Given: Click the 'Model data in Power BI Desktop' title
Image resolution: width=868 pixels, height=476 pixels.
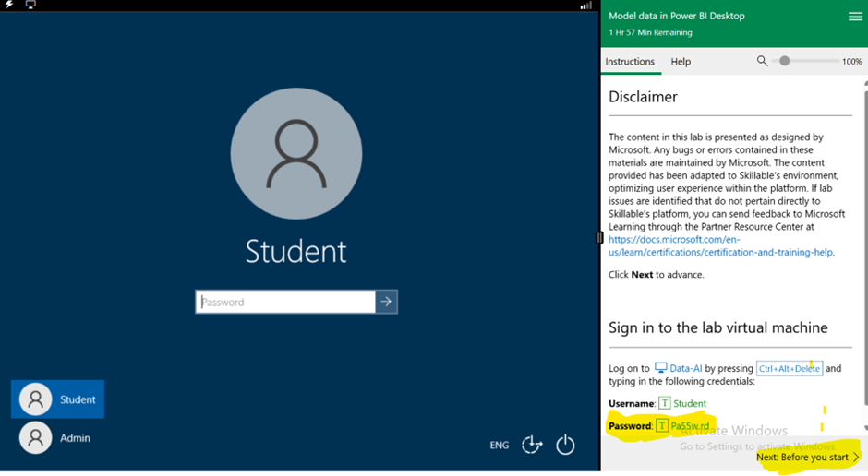Looking at the screenshot, I should 677,16.
